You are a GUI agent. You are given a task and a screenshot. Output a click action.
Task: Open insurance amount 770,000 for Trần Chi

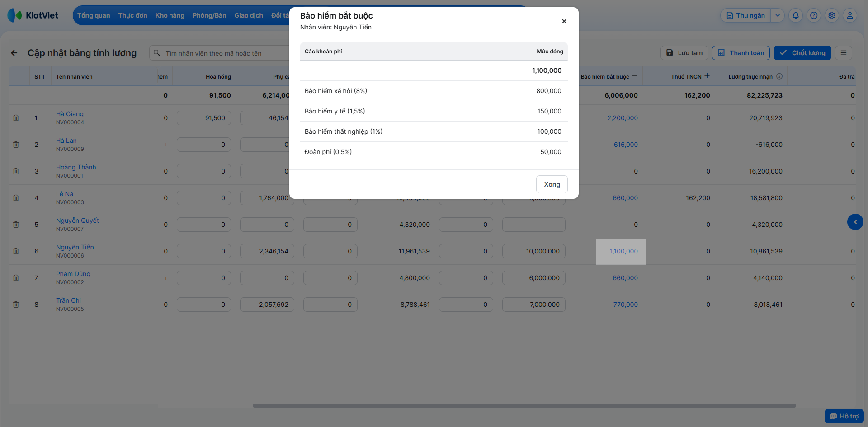[626, 305]
